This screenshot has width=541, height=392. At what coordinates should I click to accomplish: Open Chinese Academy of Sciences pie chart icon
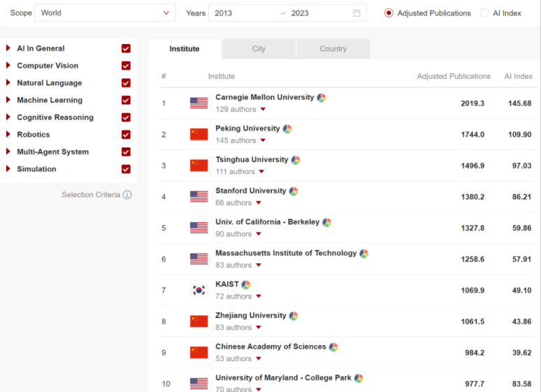coord(333,347)
